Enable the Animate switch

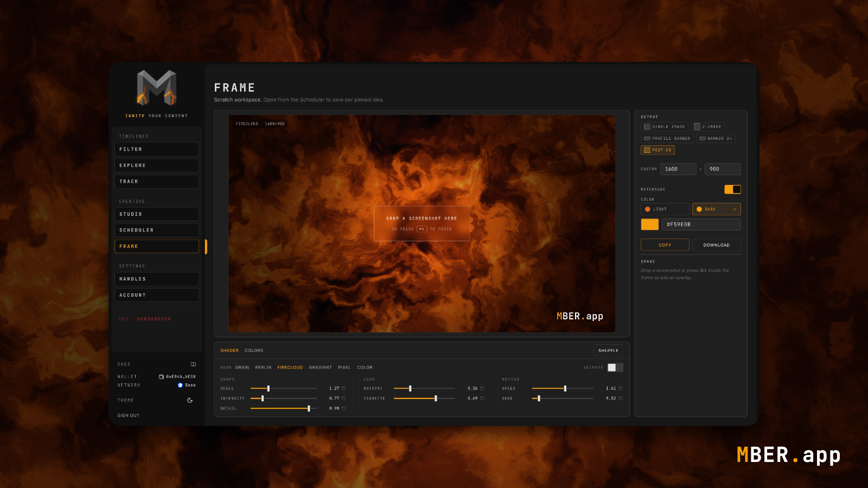coord(615,368)
